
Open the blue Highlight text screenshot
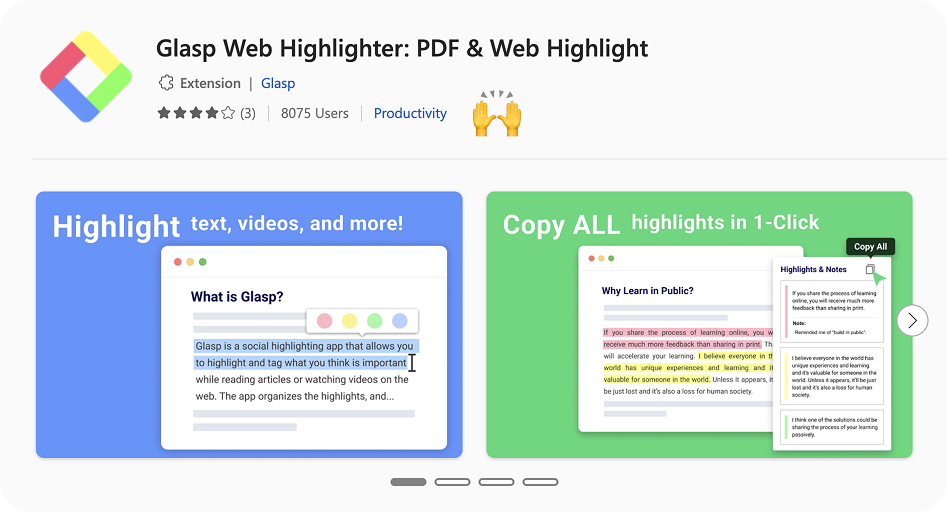point(249,325)
